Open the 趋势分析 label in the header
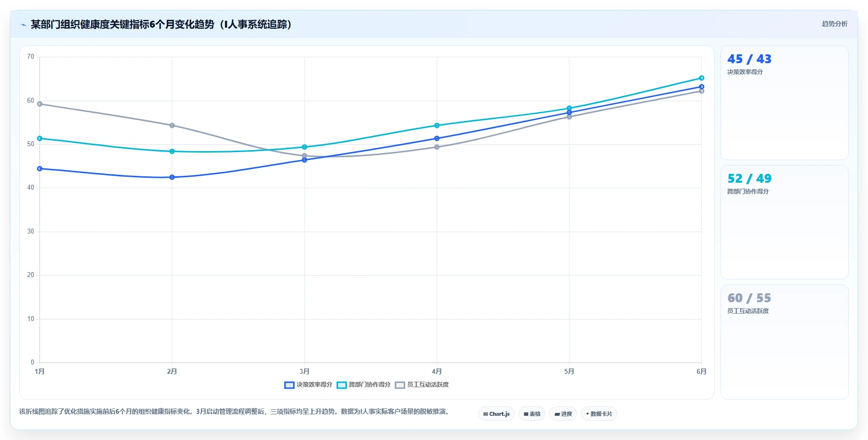Screen dimensions: 868x440 pyautogui.click(x=834, y=24)
